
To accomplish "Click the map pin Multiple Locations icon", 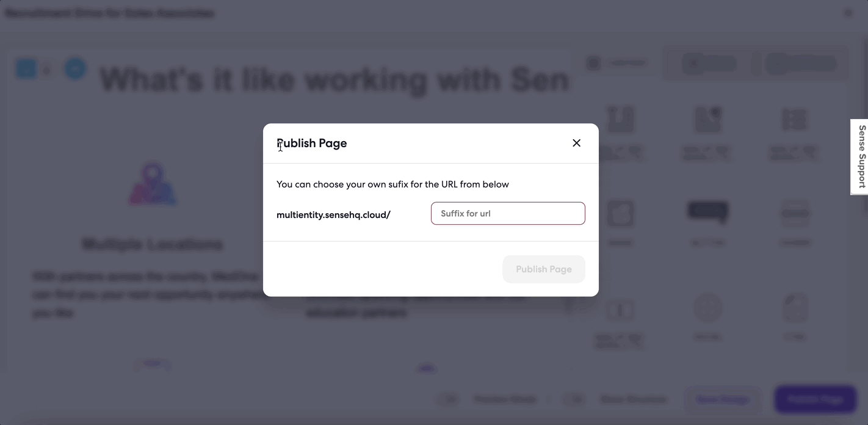I will 153,184.
